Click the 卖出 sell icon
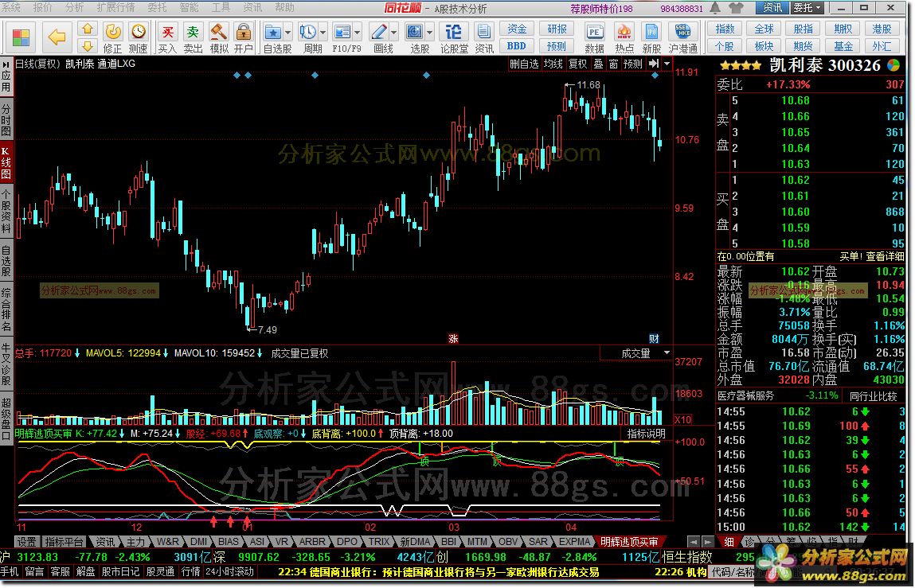Image resolution: width=915 pixels, height=588 pixels. point(194,32)
